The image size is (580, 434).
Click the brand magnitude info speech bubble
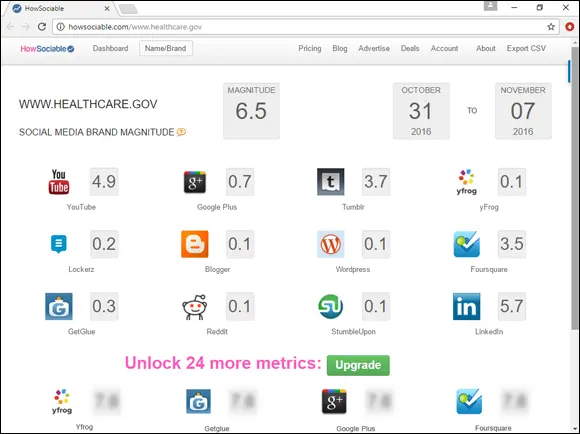coord(181,132)
